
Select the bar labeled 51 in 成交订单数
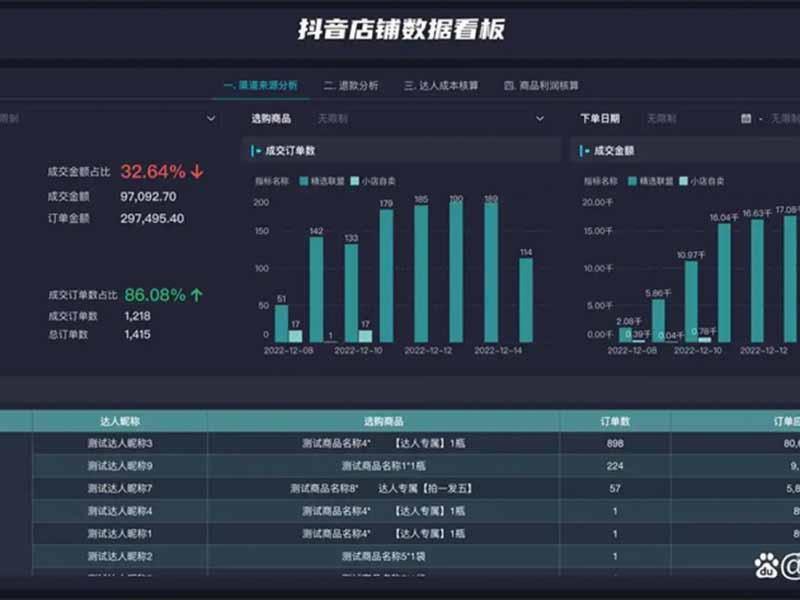pyautogui.click(x=282, y=323)
